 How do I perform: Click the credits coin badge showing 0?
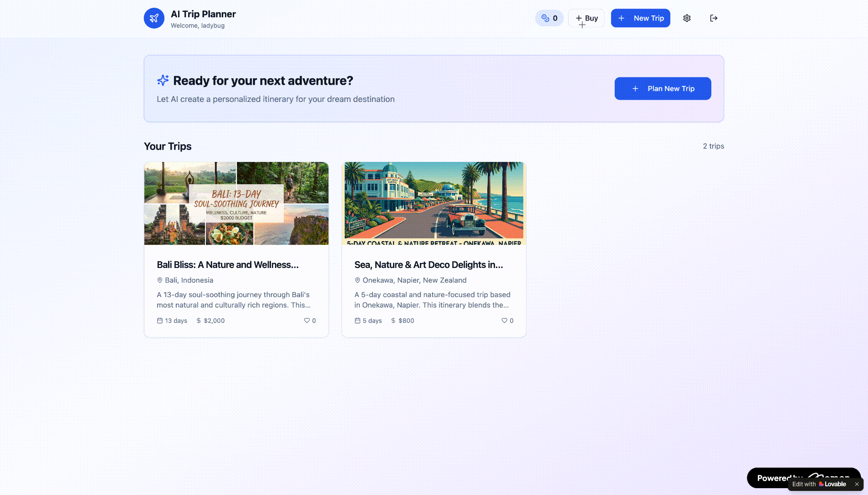point(549,18)
